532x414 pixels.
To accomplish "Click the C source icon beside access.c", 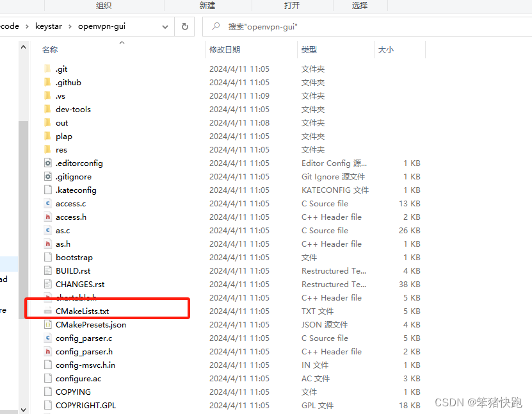I will (47, 203).
